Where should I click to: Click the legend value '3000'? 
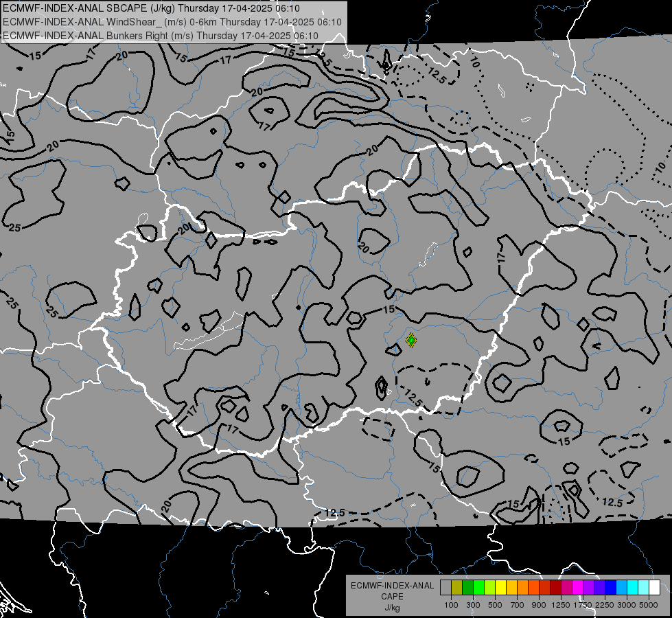point(627,605)
